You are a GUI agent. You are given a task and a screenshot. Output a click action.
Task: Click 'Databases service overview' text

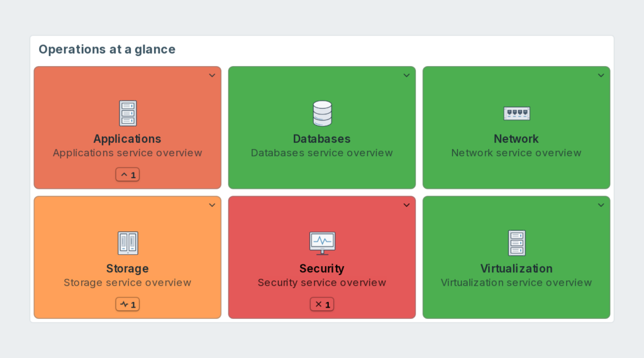pyautogui.click(x=321, y=153)
